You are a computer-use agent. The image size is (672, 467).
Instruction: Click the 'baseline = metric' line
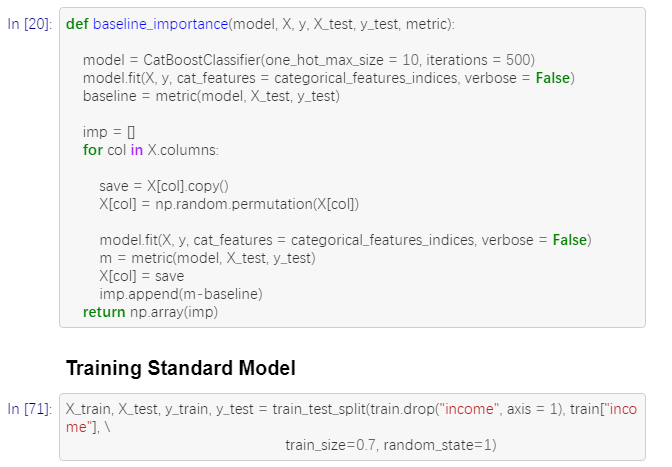coord(212,96)
